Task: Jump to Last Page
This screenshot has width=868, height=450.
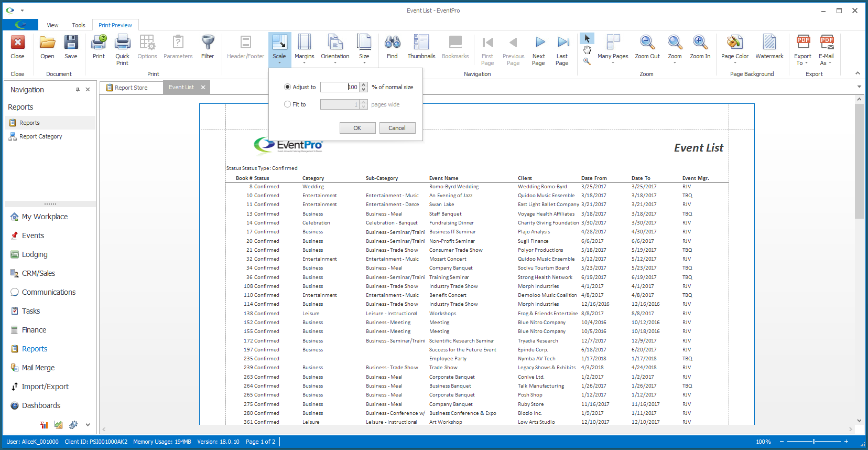Action: 562,50
